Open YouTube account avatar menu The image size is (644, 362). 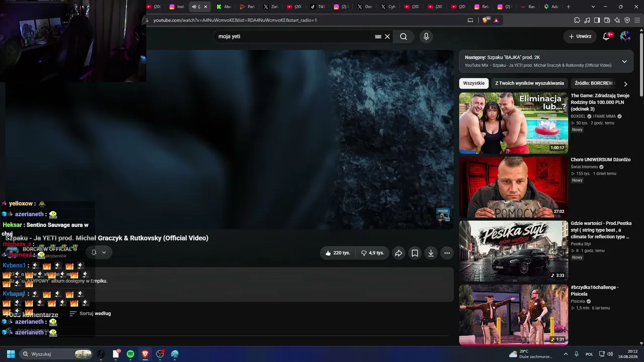coord(625,36)
